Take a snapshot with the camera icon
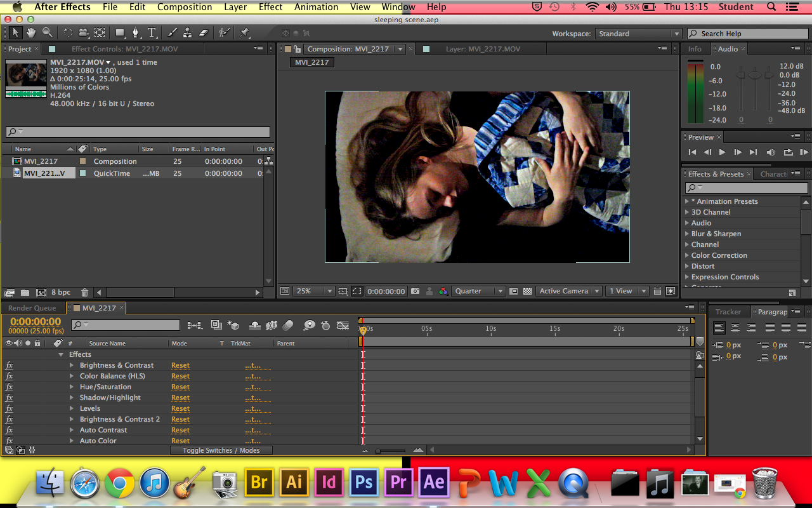 click(415, 291)
